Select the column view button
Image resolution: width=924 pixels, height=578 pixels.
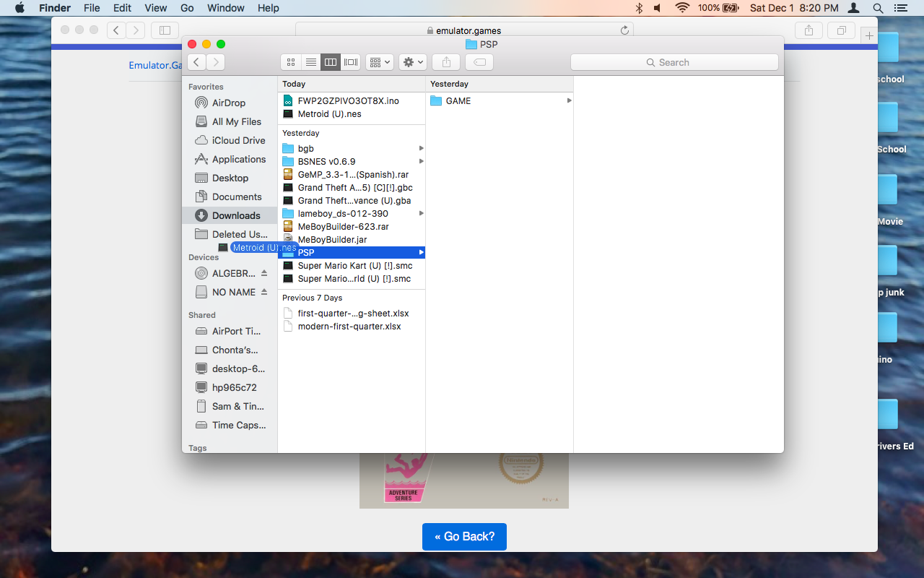pos(331,62)
